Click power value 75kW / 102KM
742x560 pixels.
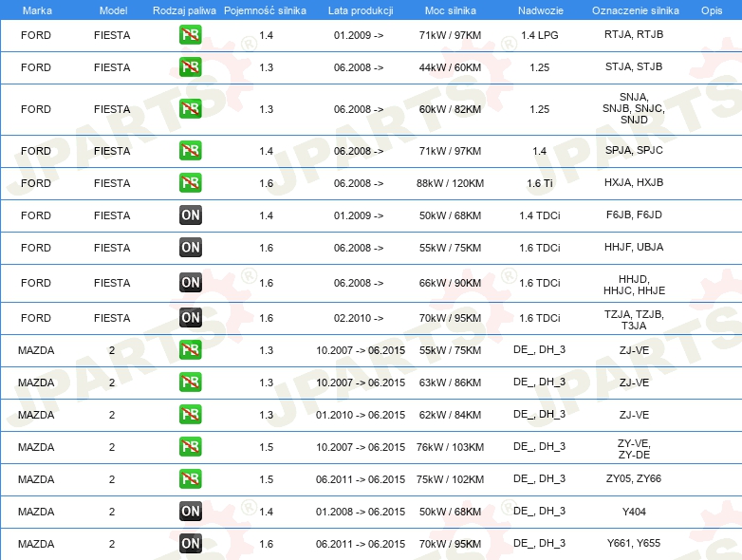click(450, 479)
